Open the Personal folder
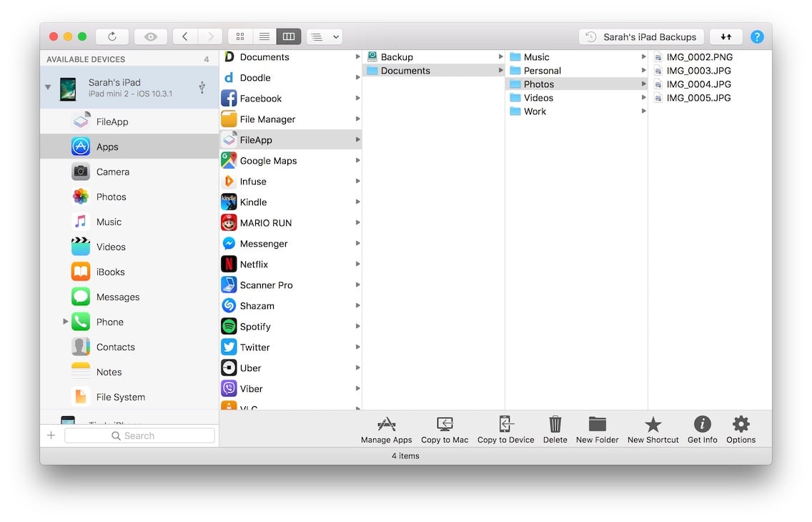 point(577,70)
